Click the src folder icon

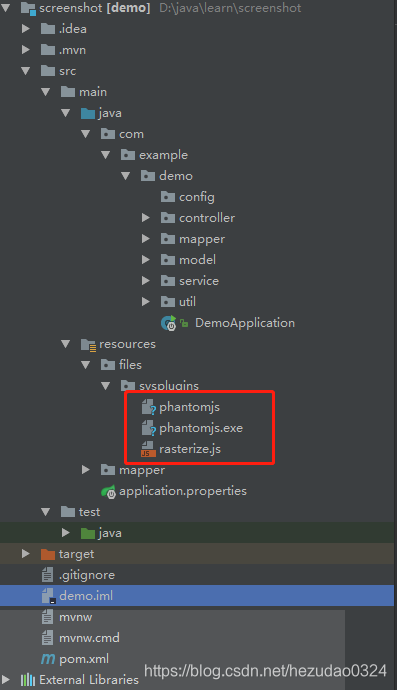[x=48, y=71]
